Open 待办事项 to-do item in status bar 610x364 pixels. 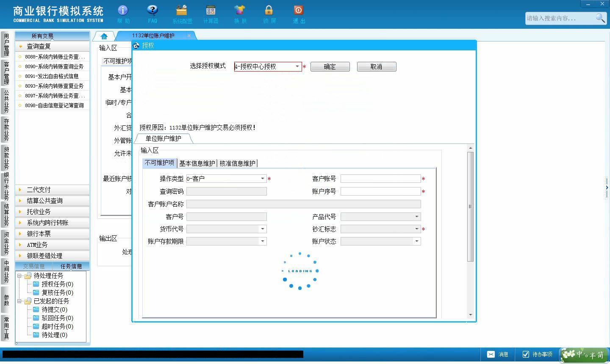pyautogui.click(x=538, y=354)
